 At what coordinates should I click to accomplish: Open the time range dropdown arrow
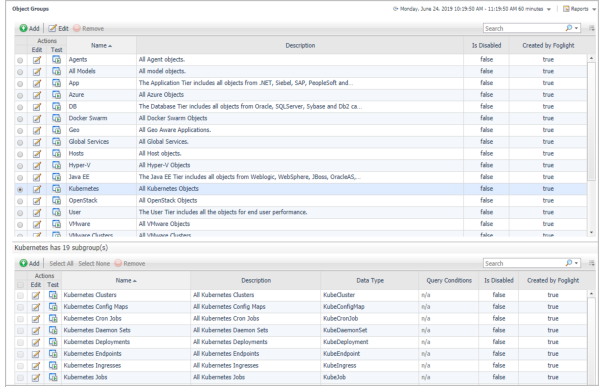[x=549, y=9]
